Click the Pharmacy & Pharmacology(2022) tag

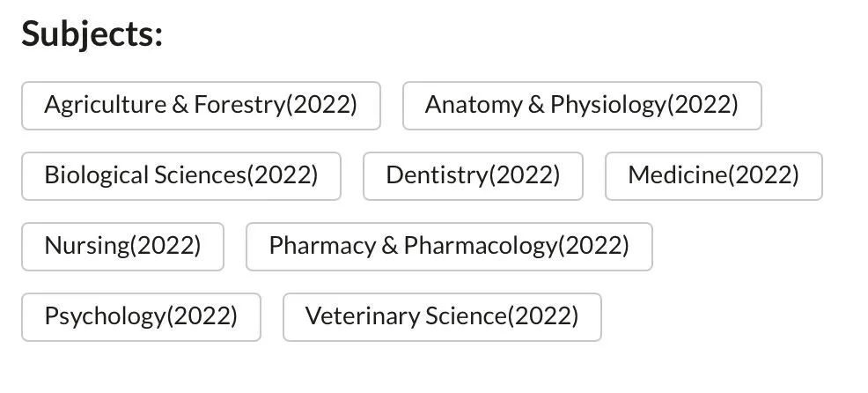(x=449, y=247)
